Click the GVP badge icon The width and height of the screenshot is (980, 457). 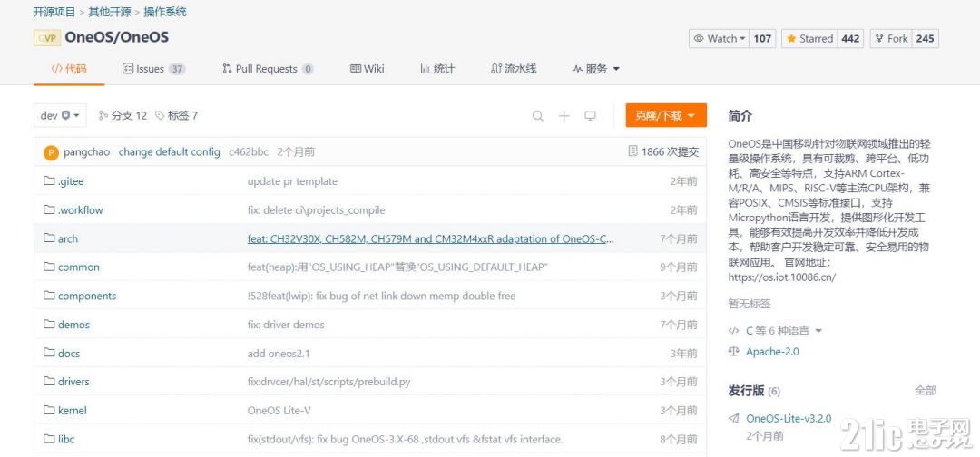coord(47,38)
